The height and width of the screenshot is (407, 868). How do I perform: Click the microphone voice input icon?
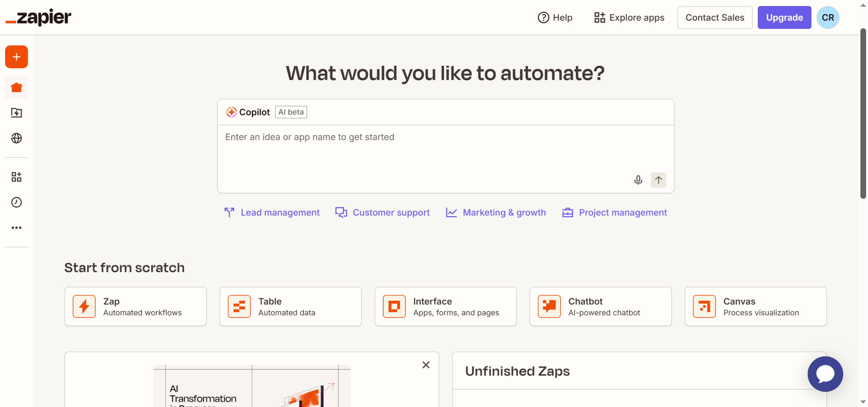638,180
